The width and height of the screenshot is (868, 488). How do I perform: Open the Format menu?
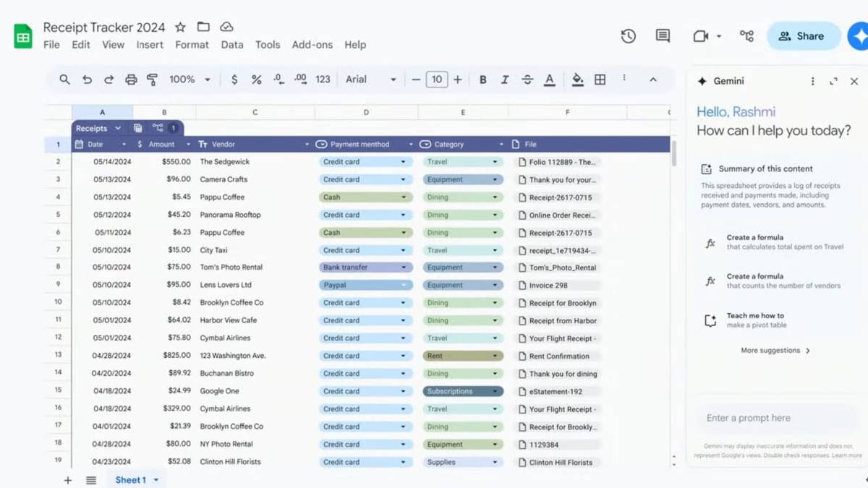pyautogui.click(x=192, y=45)
